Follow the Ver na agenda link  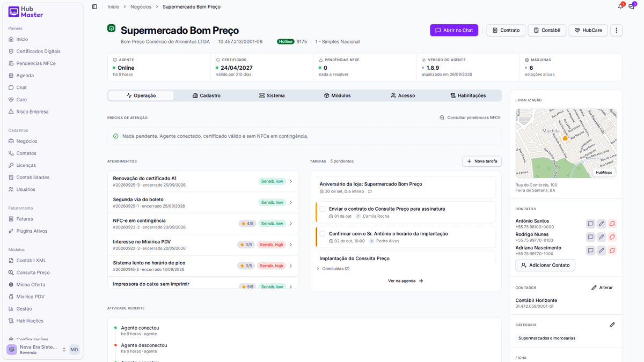coord(406,281)
